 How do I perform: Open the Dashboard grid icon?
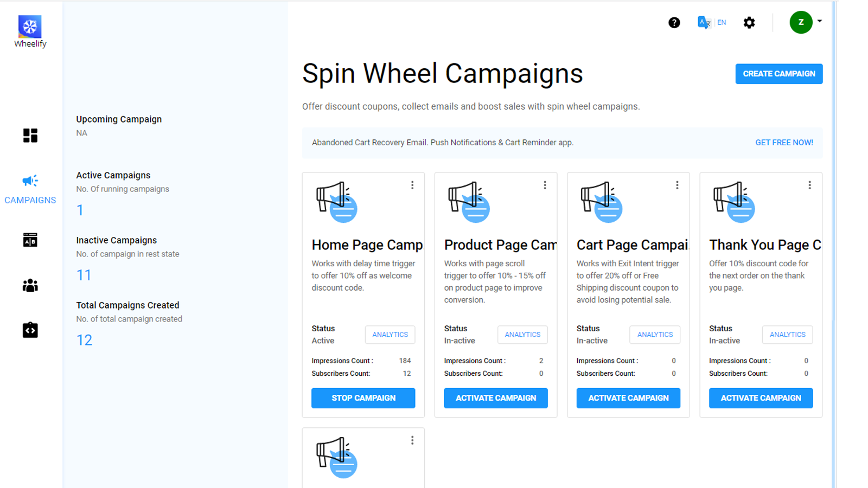pyautogui.click(x=30, y=136)
